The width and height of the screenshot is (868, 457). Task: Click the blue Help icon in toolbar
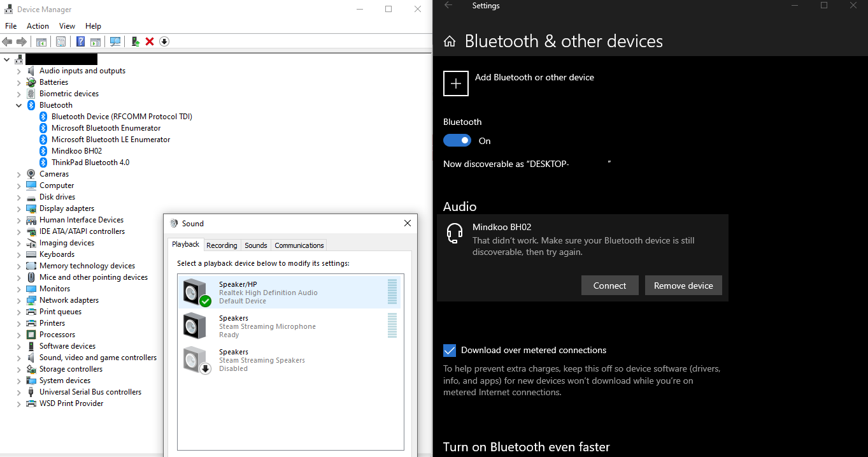pyautogui.click(x=81, y=41)
